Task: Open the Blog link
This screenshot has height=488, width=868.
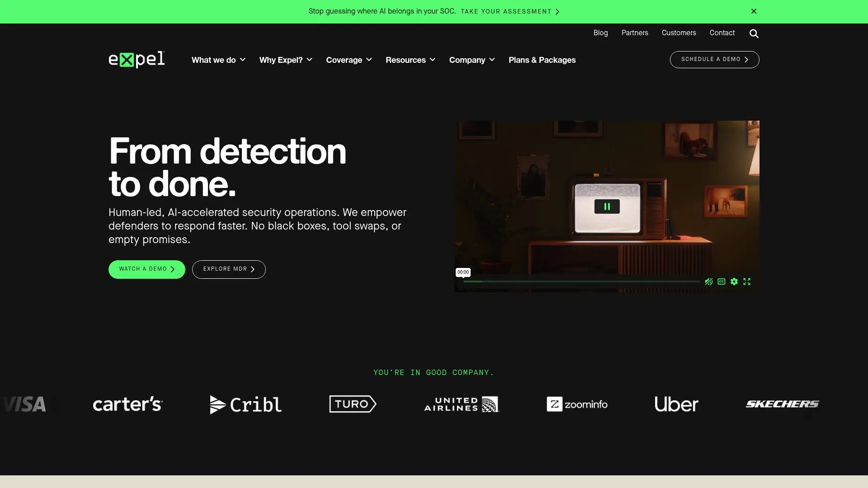Action: click(x=600, y=33)
